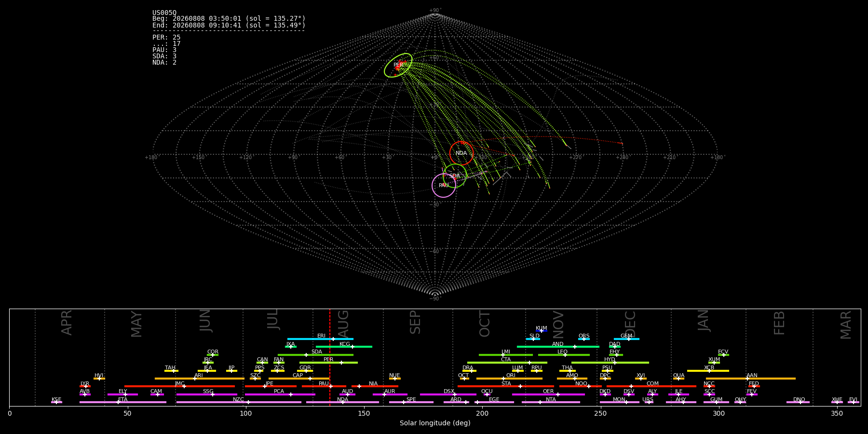Screen dimensions: 868x434
Task: Click the STA red shower bar
Action: 506,386
